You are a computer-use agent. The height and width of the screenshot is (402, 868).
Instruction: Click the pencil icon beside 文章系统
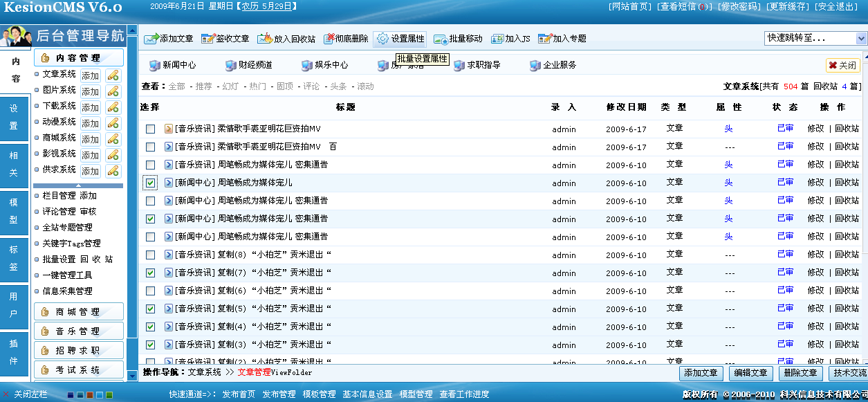point(113,75)
